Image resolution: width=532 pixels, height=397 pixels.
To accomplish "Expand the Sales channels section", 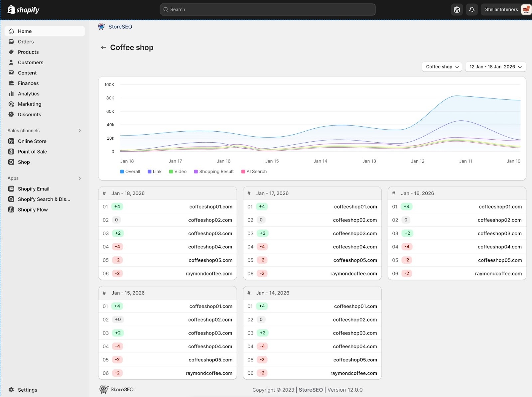I will pos(79,131).
